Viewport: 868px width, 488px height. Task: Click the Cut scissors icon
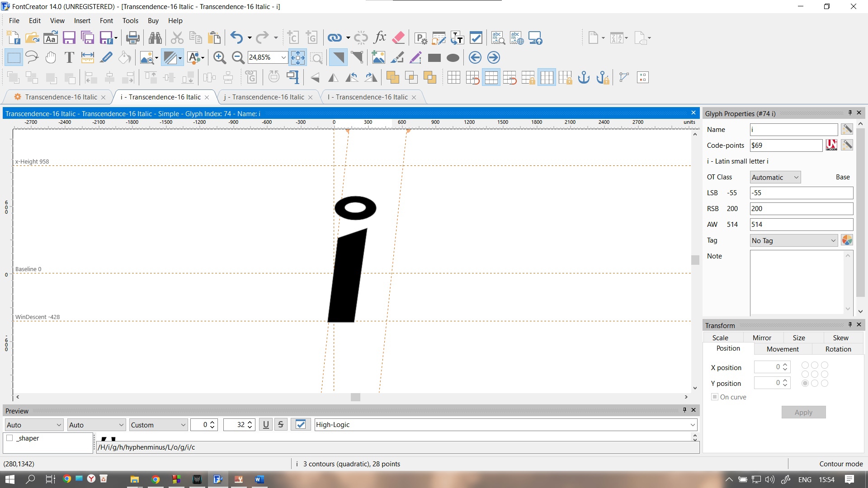pyautogui.click(x=177, y=38)
